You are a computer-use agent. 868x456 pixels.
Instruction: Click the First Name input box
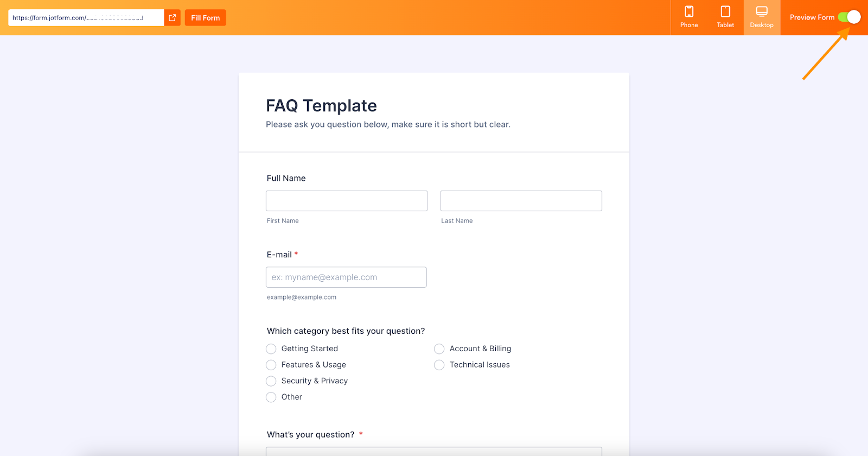(x=347, y=201)
